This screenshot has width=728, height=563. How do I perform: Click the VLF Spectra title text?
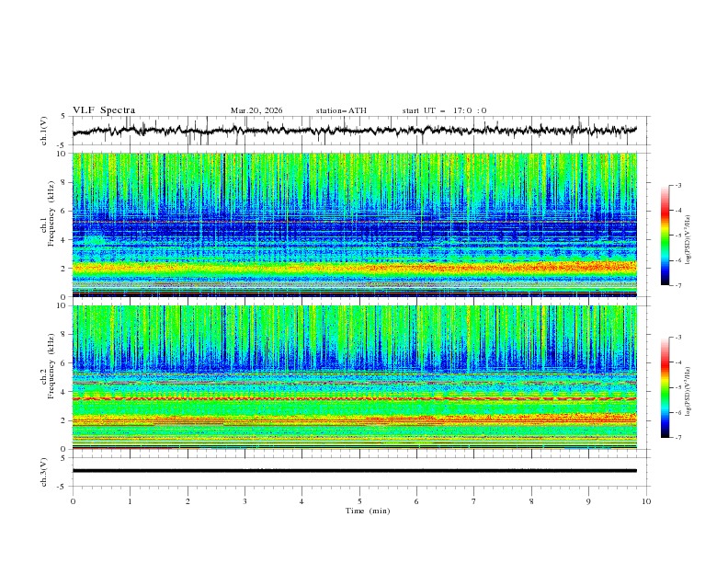click(x=104, y=110)
